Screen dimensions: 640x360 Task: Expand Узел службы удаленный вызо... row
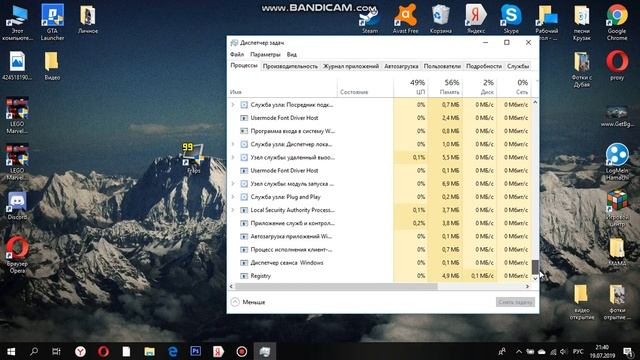coord(233,158)
